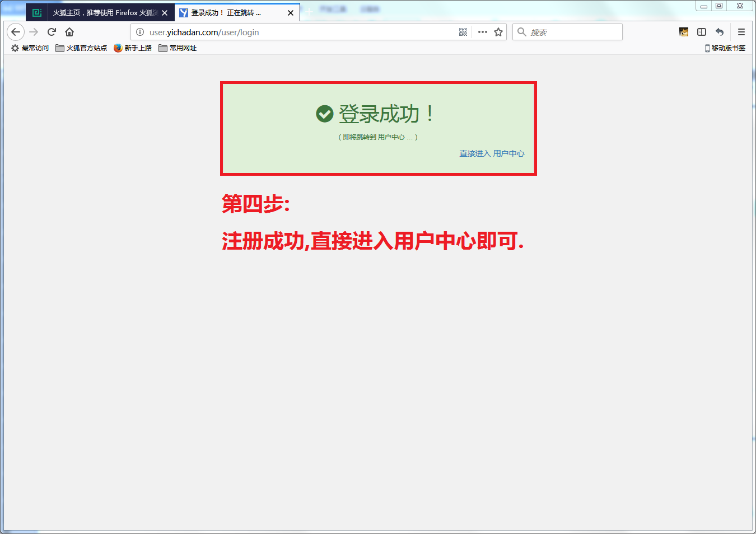Image resolution: width=756 pixels, height=534 pixels.
Task: Close the 登录成功 tab
Action: pyautogui.click(x=291, y=13)
